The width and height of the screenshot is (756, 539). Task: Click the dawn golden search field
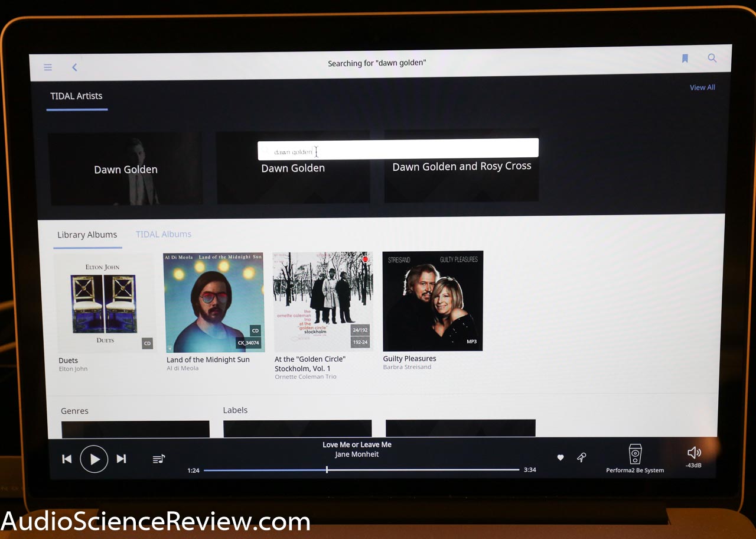click(x=398, y=150)
